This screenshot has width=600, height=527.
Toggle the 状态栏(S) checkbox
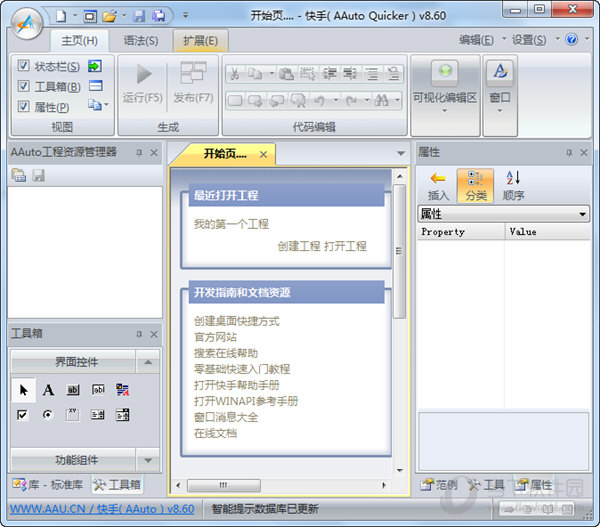coord(23,66)
